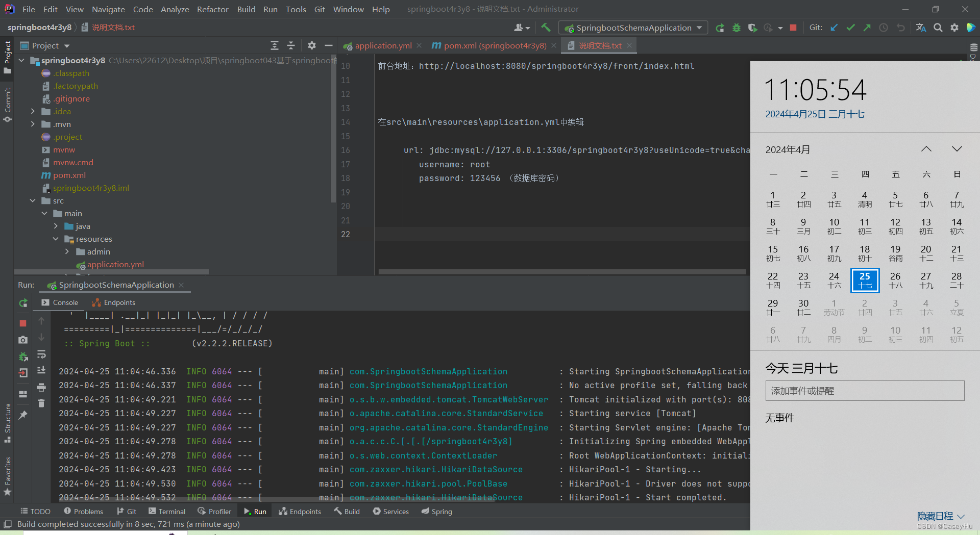Image resolution: width=980 pixels, height=535 pixels.
Task: Collapse all in Project panel toolbar
Action: (x=291, y=45)
